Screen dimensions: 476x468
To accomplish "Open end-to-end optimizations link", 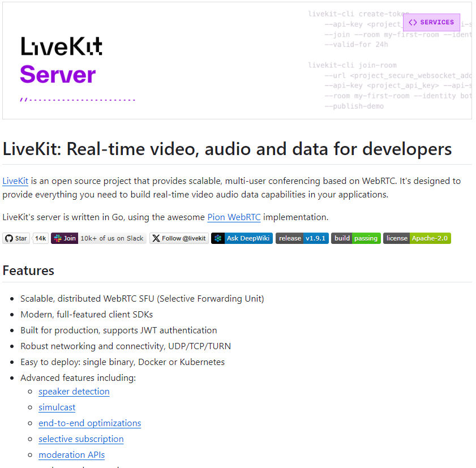I will [x=89, y=423].
